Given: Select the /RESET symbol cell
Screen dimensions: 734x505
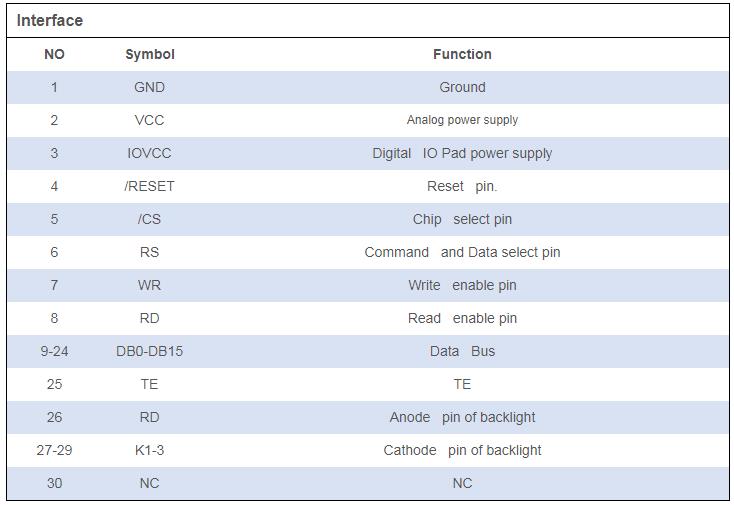Looking at the screenshot, I should tap(149, 186).
